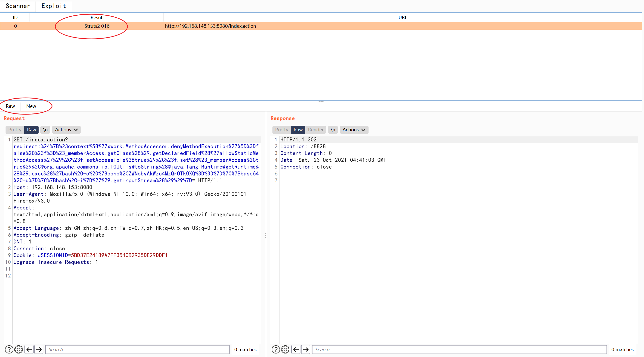Screen dimensions: 644x357
Task: Select the Struts2 016 result row
Action: pos(97,26)
